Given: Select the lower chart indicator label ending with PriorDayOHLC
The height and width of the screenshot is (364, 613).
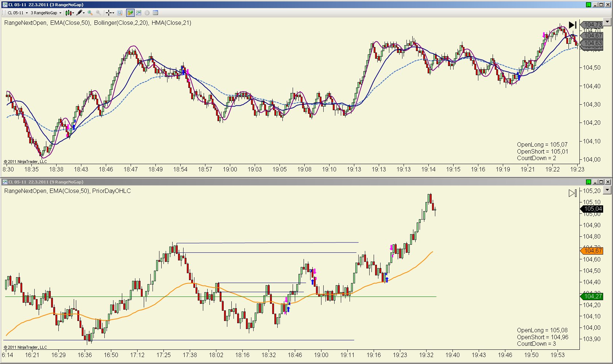Looking at the screenshot, I should click(68, 191).
